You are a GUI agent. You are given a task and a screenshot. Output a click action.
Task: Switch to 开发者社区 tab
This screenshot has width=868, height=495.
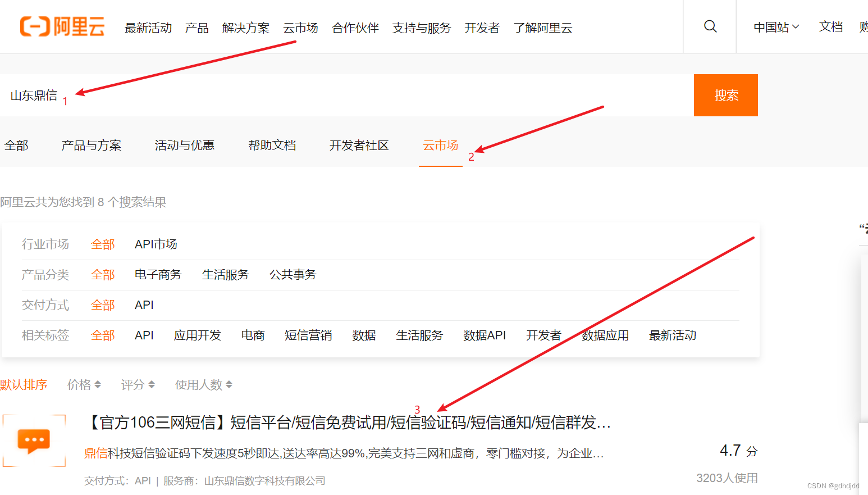[x=359, y=146]
